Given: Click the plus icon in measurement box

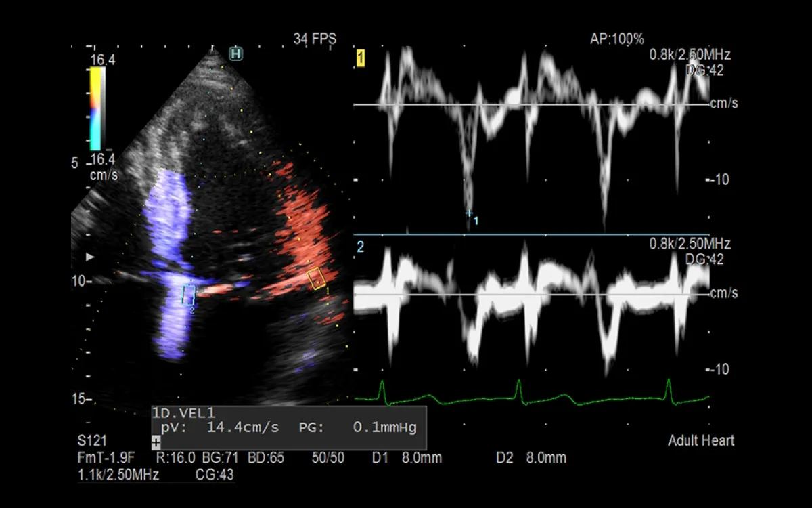Looking at the screenshot, I should [x=156, y=442].
